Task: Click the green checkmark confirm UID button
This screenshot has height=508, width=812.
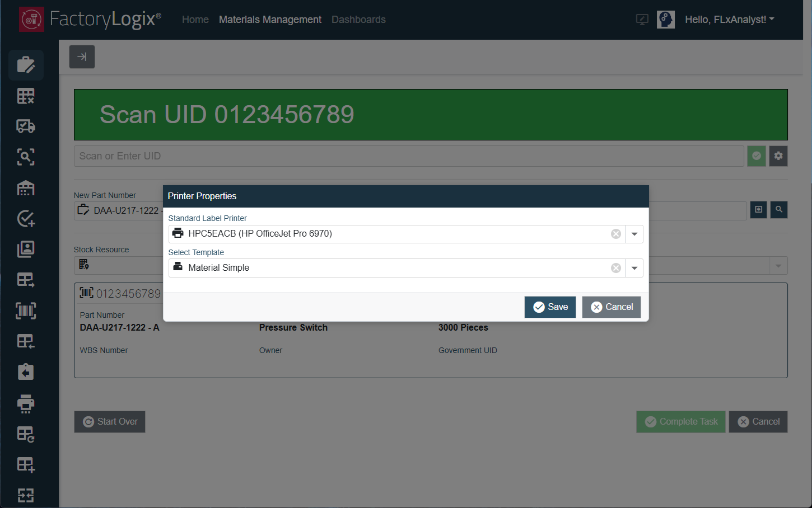Action: [757, 156]
